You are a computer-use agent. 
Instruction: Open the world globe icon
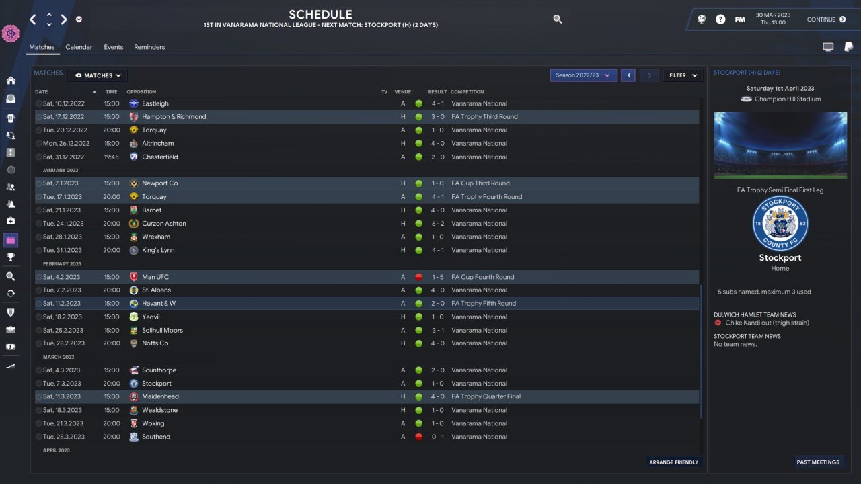(x=702, y=19)
